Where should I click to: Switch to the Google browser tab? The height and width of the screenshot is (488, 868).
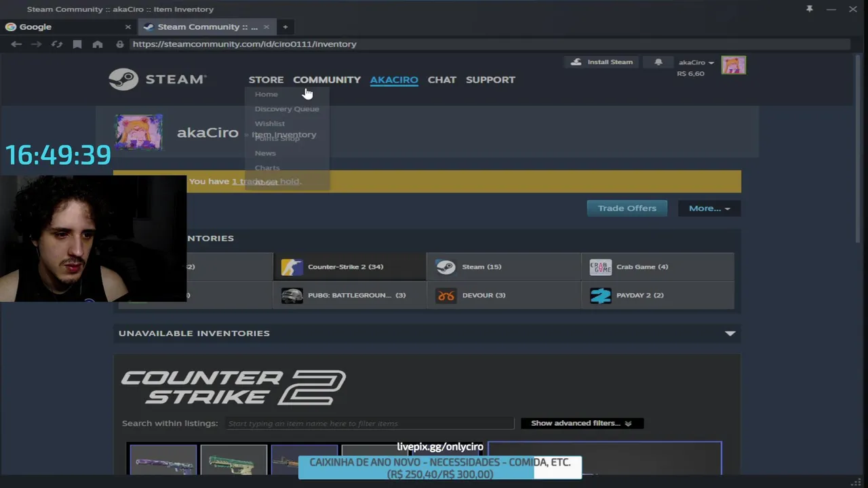pyautogui.click(x=68, y=27)
